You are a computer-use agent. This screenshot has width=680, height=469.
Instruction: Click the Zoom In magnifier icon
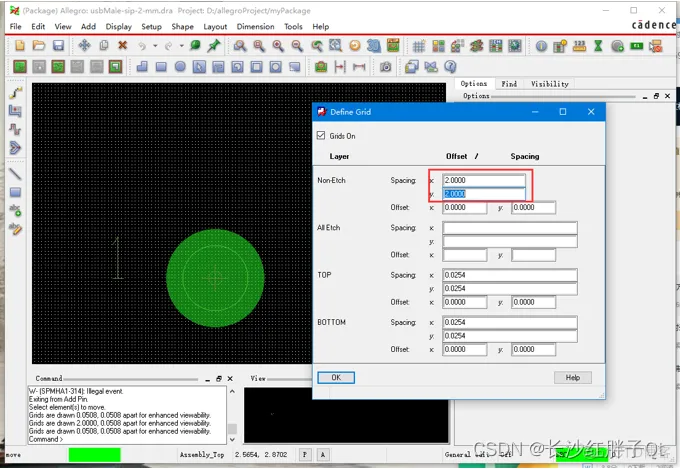pyautogui.click(x=278, y=46)
